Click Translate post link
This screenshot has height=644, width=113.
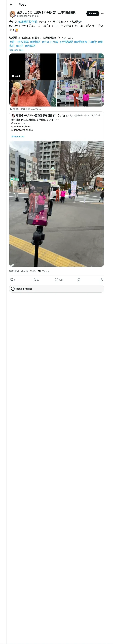tap(16, 50)
